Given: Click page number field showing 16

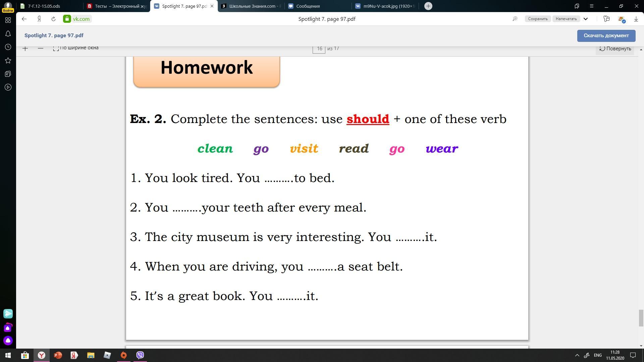Looking at the screenshot, I should pyautogui.click(x=319, y=49).
